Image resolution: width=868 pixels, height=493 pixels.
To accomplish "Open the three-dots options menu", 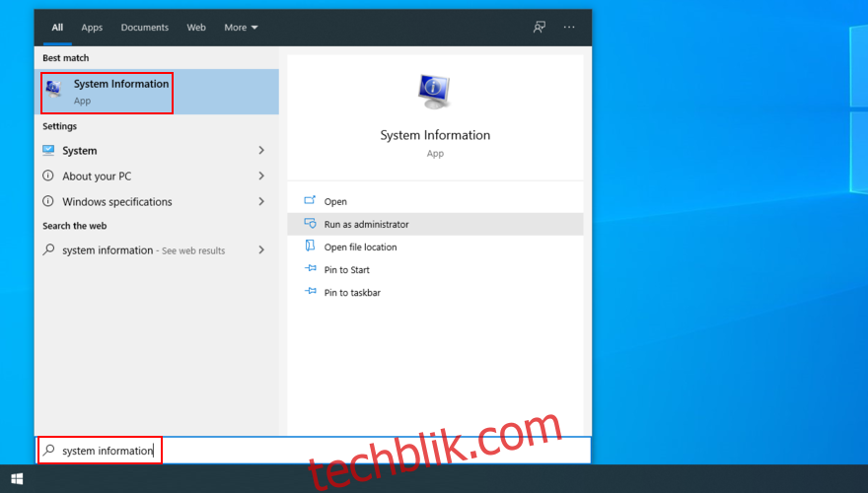I will [x=569, y=27].
